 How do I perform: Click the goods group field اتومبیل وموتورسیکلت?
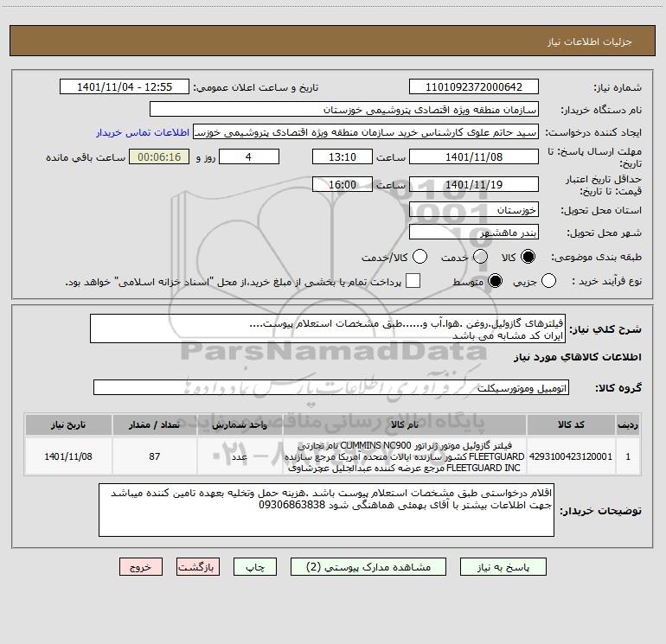[331, 387]
